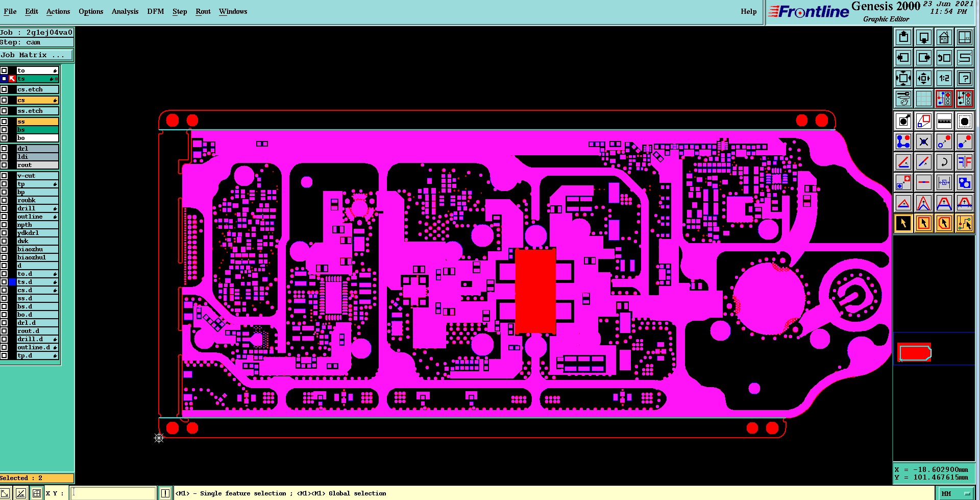Open the wrench and palette settings icon
The width and height of the screenshot is (980, 500).
tap(903, 99)
